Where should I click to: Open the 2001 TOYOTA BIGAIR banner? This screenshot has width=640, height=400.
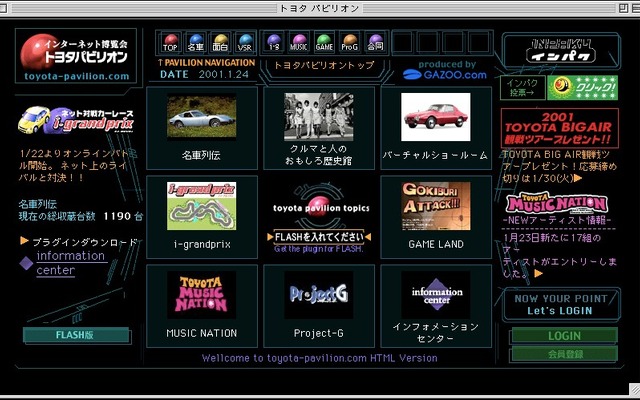(560, 128)
